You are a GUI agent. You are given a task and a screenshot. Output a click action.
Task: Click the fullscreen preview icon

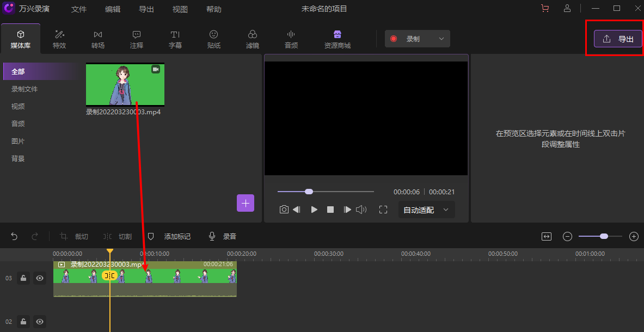(383, 210)
